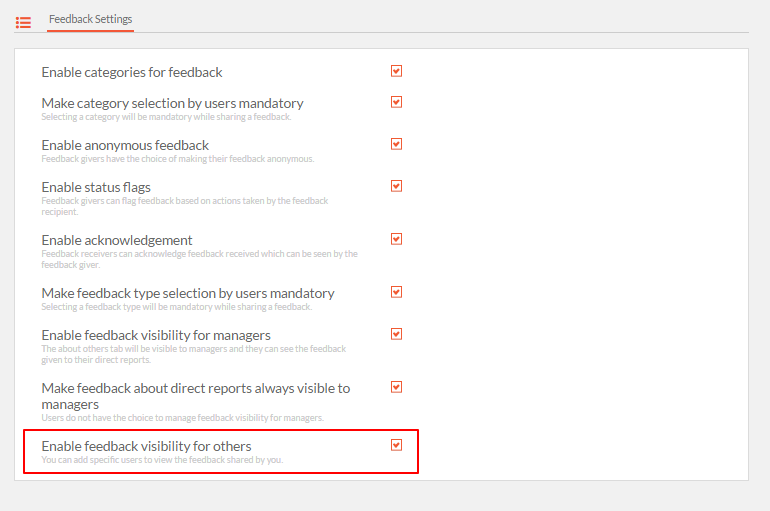Image resolution: width=770 pixels, height=511 pixels.
Task: Click 'The about others tab will be visible' description
Action: (193, 354)
